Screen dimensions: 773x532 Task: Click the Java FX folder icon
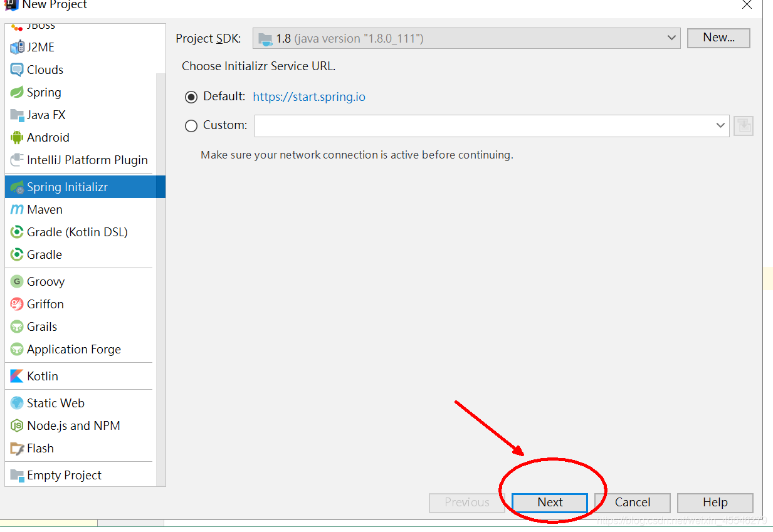point(17,115)
